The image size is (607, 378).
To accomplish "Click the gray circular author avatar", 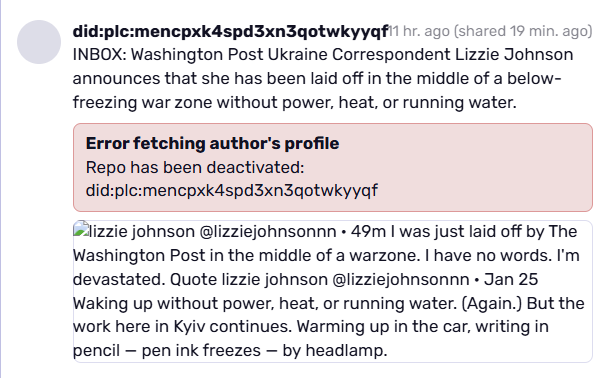I will click(39, 42).
